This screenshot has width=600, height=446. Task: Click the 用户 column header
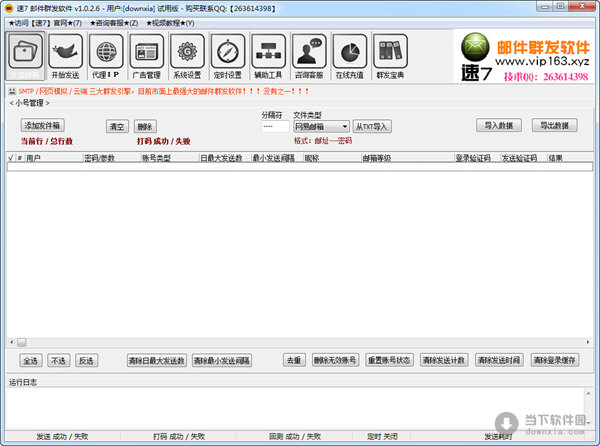pyautogui.click(x=54, y=158)
